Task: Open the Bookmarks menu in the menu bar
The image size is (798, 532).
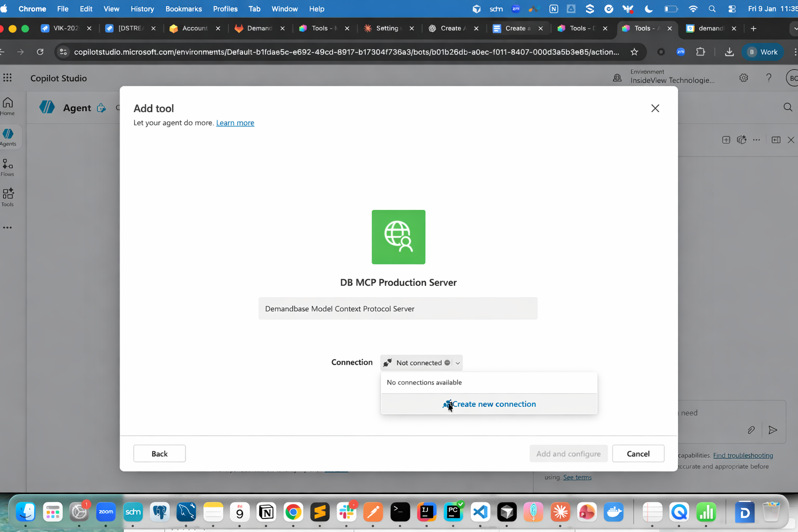Action: (183, 9)
